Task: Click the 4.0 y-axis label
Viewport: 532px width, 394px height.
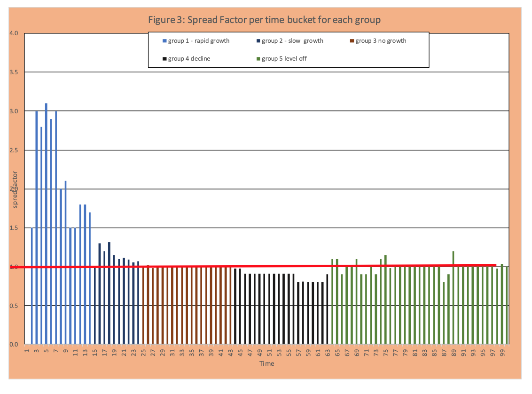Action: click(14, 33)
